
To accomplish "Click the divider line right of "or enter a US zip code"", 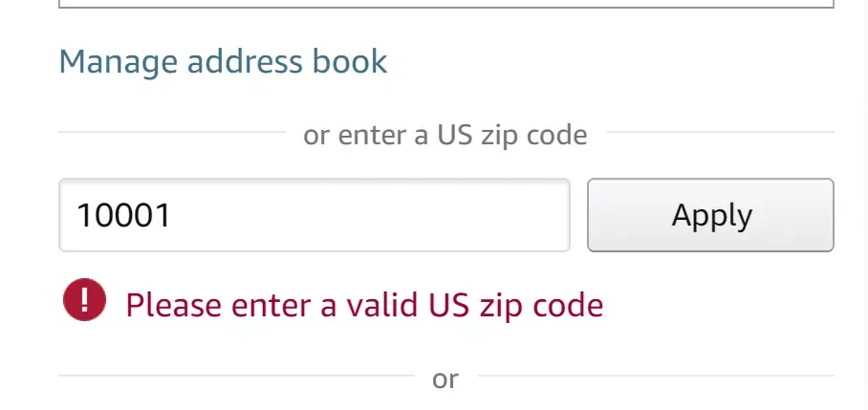I will coord(720,132).
